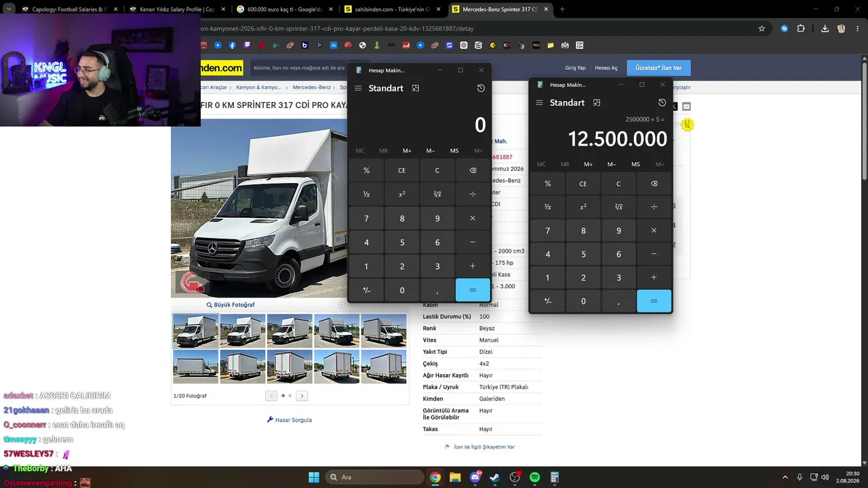The height and width of the screenshot is (488, 868).
Task: Open main white Sprinter truck photo
Action: pyautogui.click(x=259, y=207)
